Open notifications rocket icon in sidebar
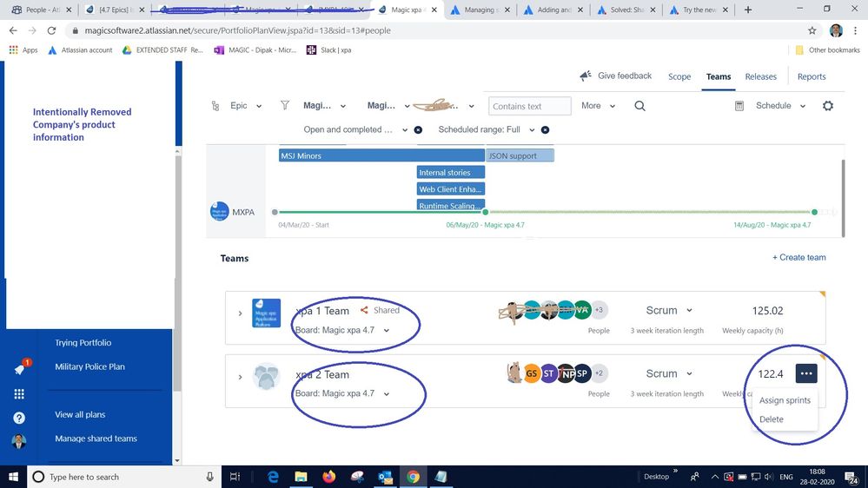Viewport: 868px width, 488px height. point(21,368)
